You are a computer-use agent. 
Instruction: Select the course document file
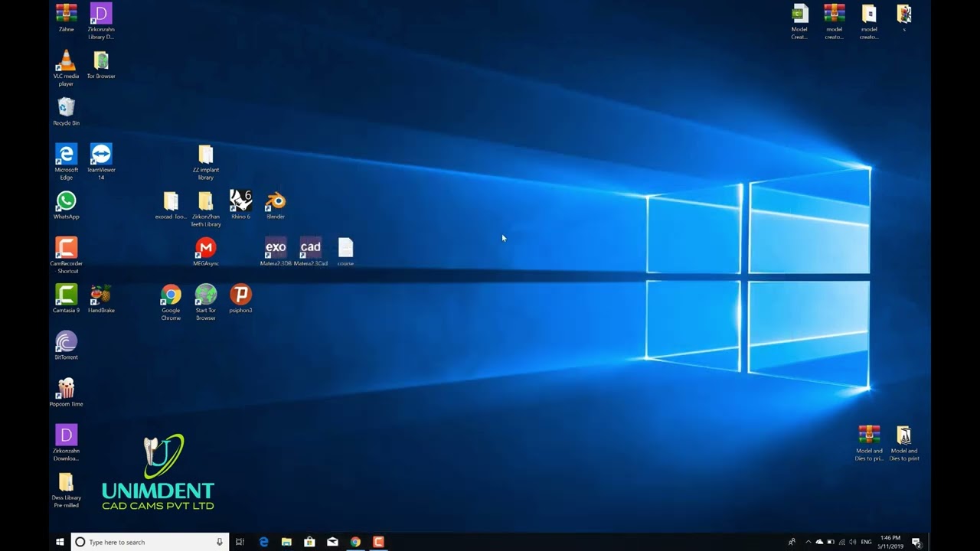[345, 252]
